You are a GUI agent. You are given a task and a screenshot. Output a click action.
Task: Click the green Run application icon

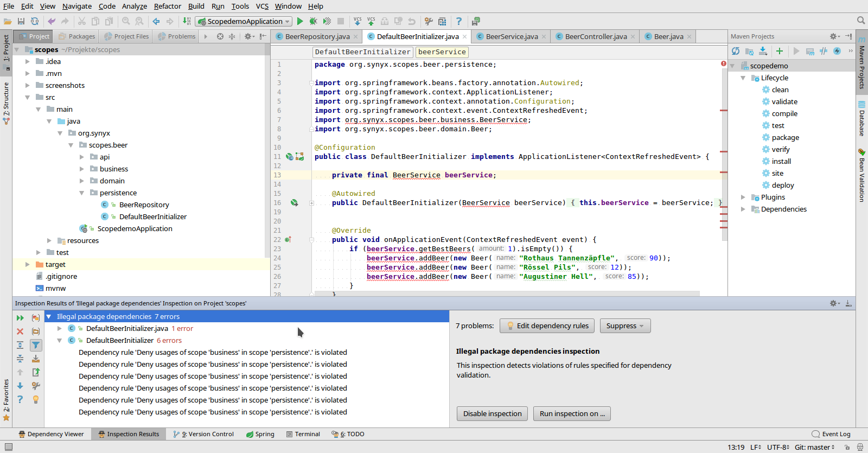point(300,21)
